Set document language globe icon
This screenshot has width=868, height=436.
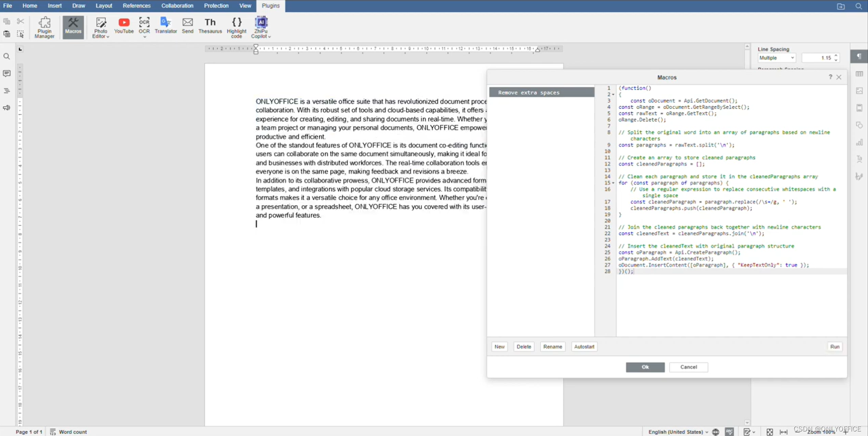[716, 432]
